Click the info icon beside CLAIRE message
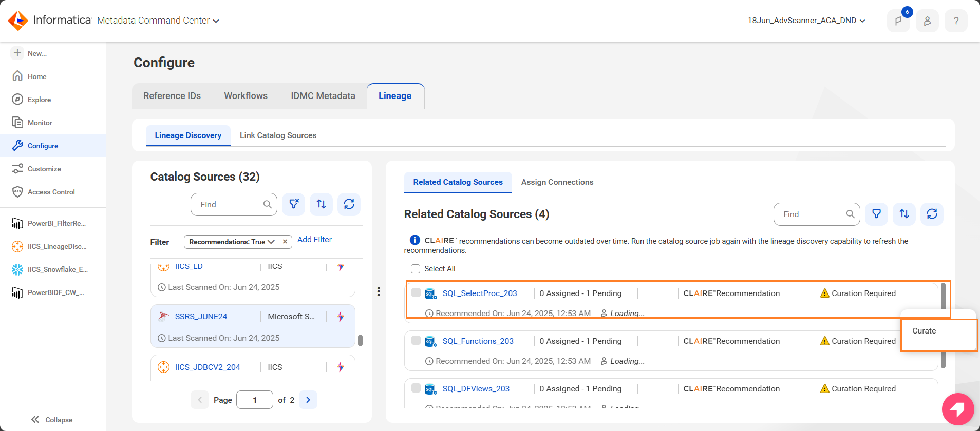The height and width of the screenshot is (431, 980). pos(415,240)
